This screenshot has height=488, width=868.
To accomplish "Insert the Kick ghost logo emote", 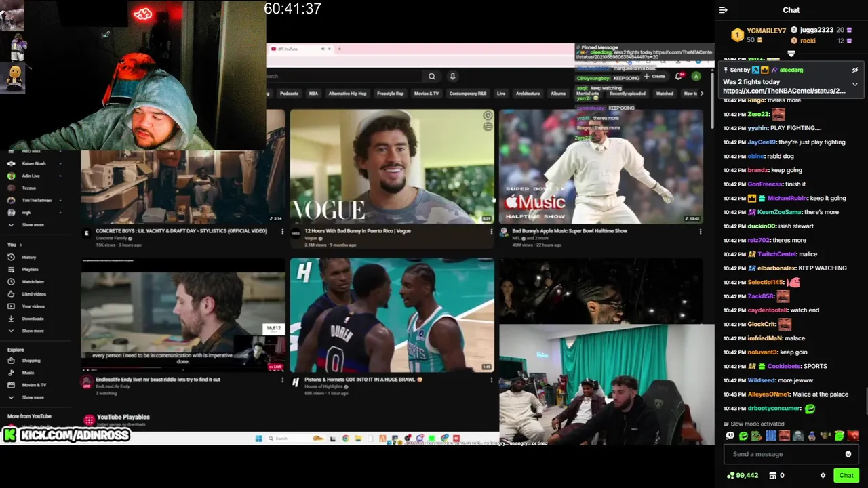I will coord(730,436).
